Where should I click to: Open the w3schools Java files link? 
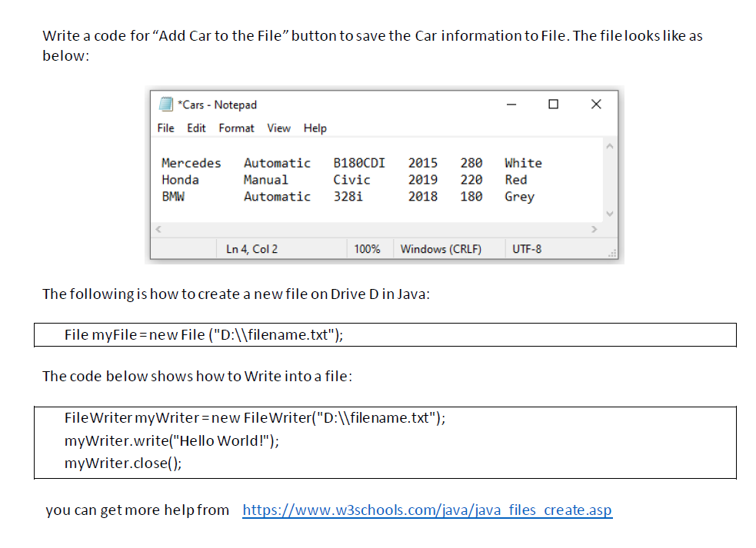[x=427, y=510]
